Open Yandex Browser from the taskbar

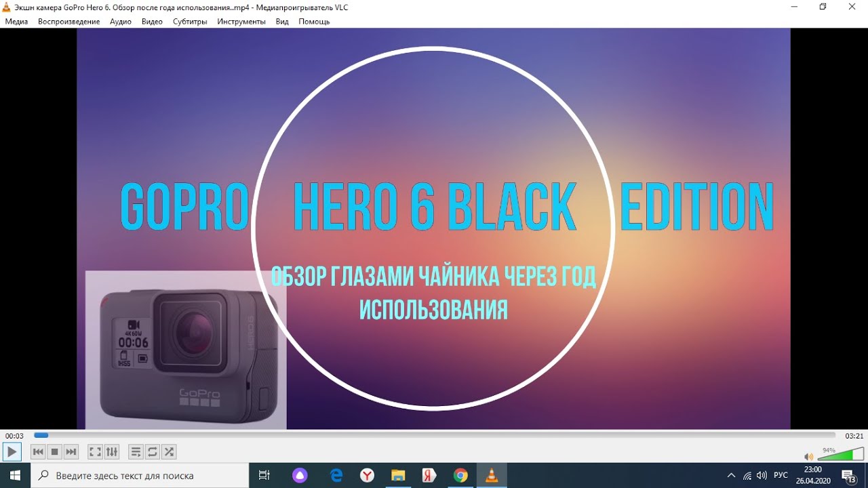click(367, 476)
